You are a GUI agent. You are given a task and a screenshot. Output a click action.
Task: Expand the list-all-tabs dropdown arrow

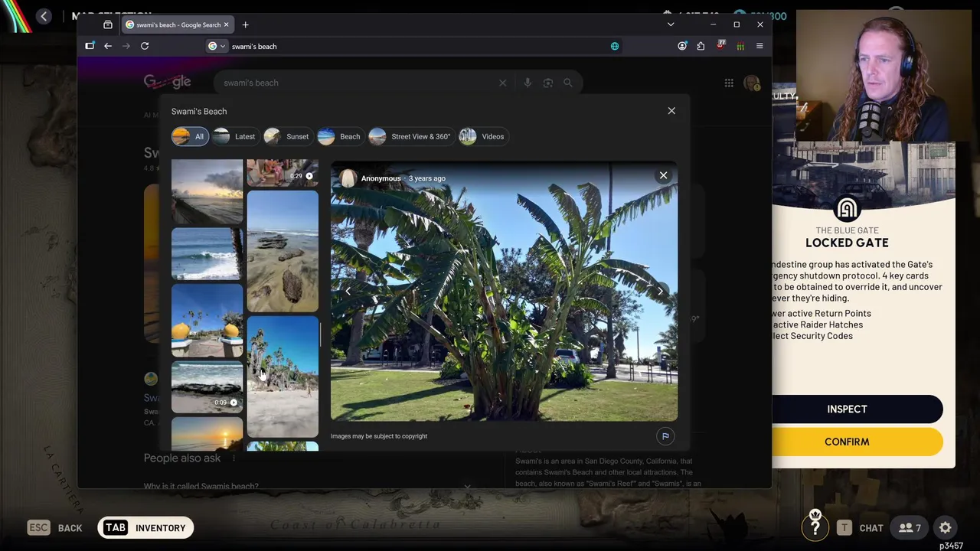[671, 24]
